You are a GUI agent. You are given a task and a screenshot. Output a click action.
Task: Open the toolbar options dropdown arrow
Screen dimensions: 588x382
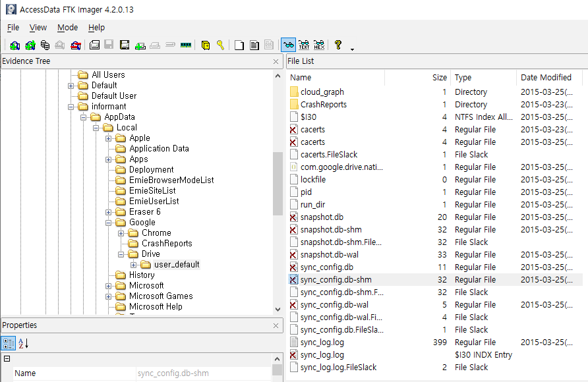tap(352, 49)
